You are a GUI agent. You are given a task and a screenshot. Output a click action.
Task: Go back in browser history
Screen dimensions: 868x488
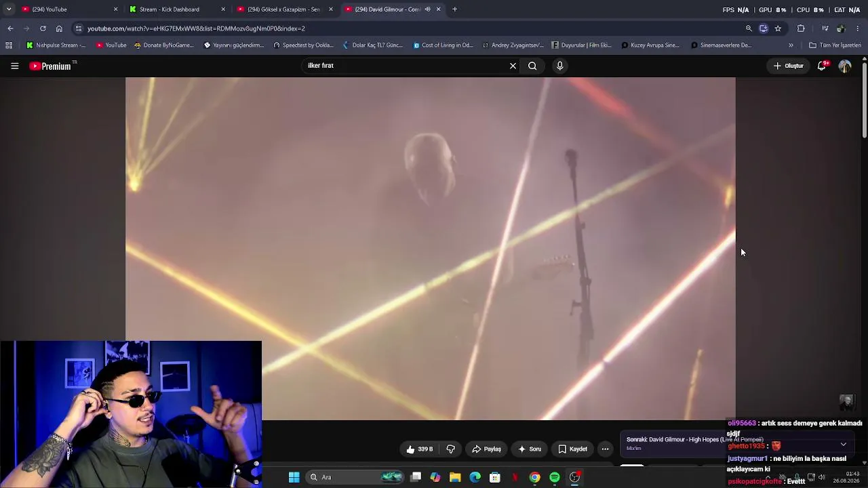click(10, 28)
